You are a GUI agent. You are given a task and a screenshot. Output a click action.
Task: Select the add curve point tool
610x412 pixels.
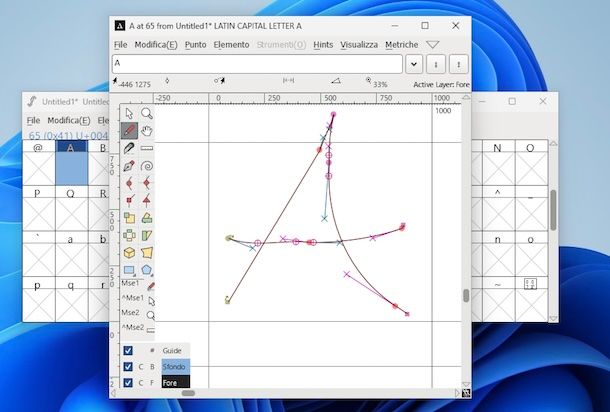point(129,183)
